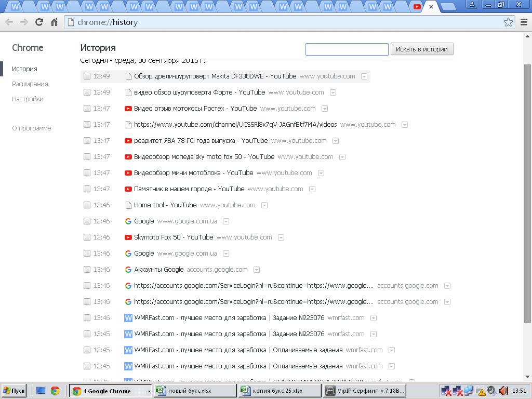
Task: Tick checkbox for Skymoto Fox 50 entry
Action: point(87,237)
